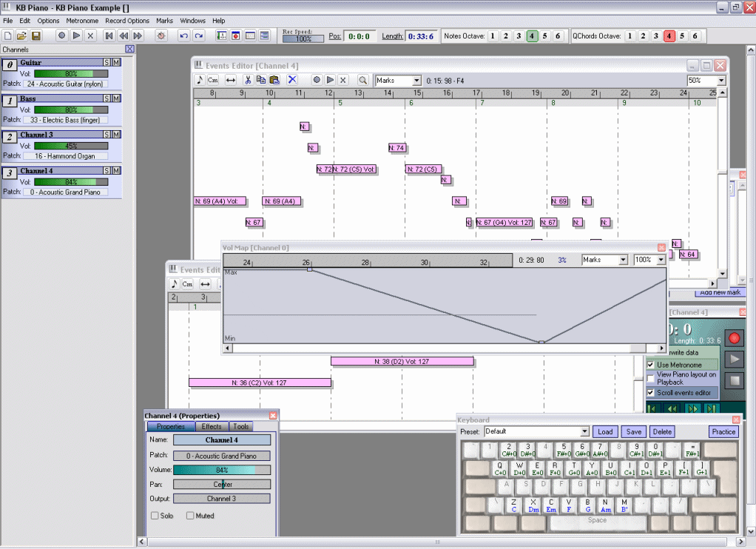The width and height of the screenshot is (756, 549).
Task: Open the File menu
Action: pyautogui.click(x=7, y=21)
